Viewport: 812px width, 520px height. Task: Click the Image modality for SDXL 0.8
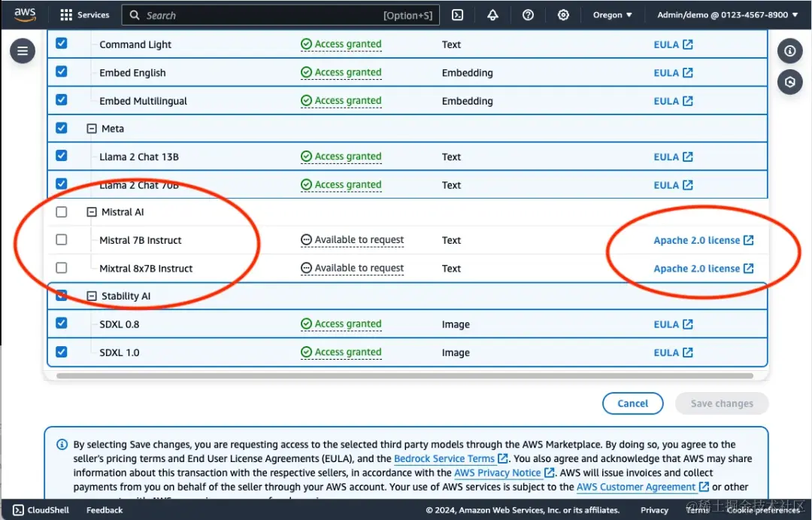pos(456,324)
